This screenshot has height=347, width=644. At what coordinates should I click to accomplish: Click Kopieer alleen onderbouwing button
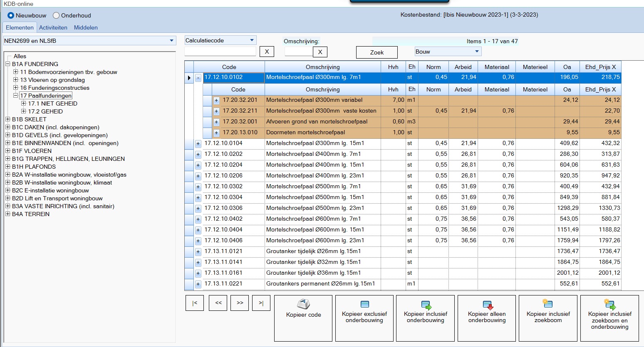coord(487,318)
